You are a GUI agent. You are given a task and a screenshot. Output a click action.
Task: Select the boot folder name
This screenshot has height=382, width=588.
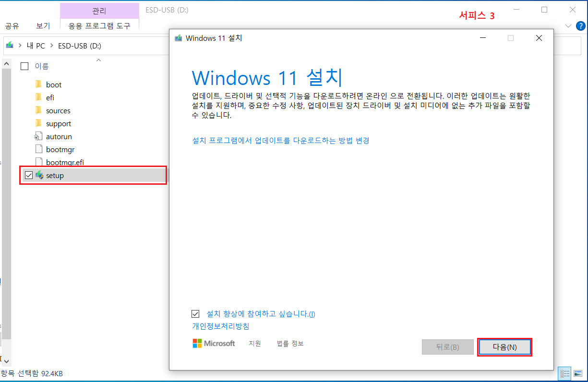(54, 84)
